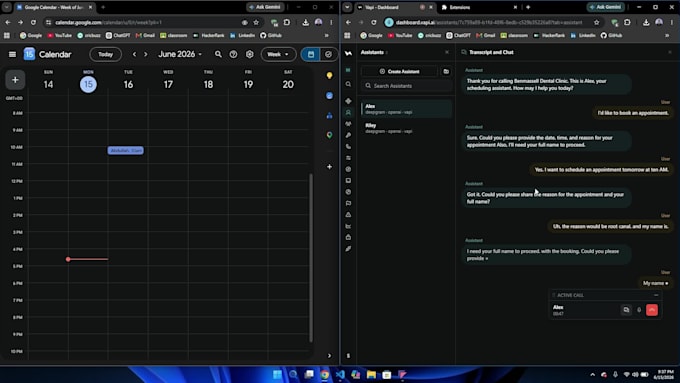Click the Today button in Calendar

(x=105, y=54)
